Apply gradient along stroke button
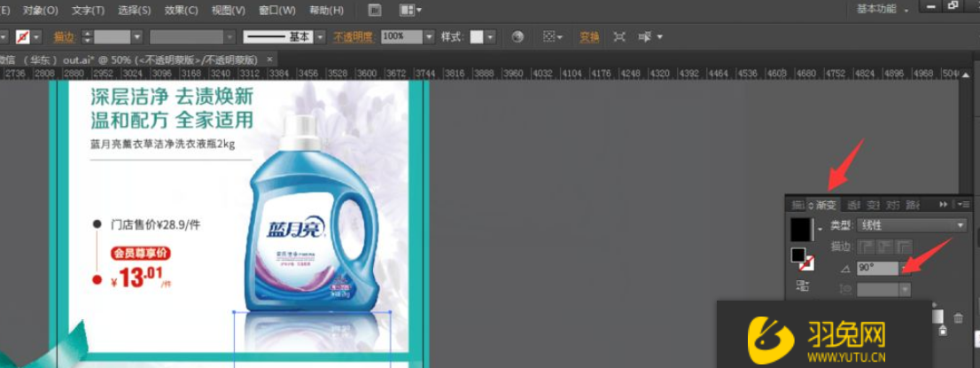The width and height of the screenshot is (980, 368). pos(885,247)
